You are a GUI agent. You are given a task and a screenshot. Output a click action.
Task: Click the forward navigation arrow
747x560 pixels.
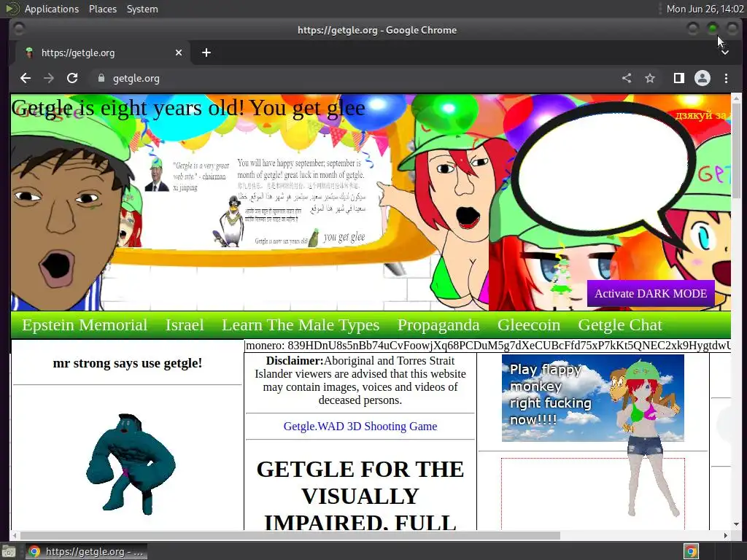pyautogui.click(x=49, y=78)
